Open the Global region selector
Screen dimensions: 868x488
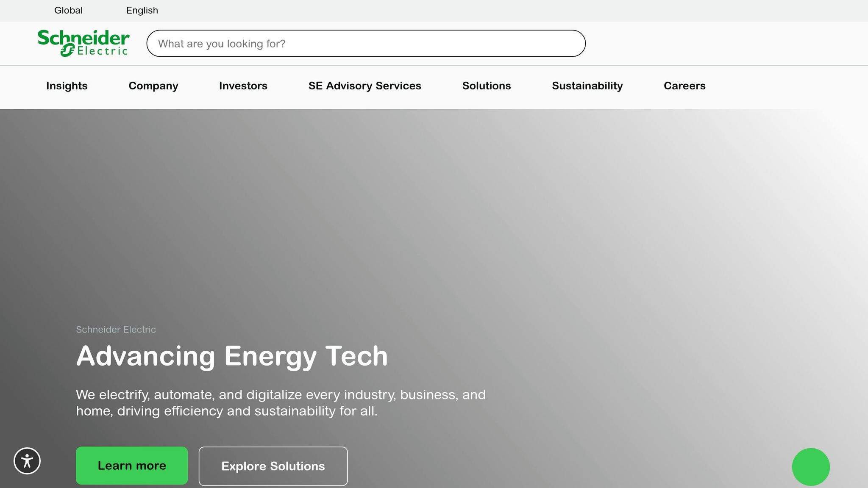point(68,11)
